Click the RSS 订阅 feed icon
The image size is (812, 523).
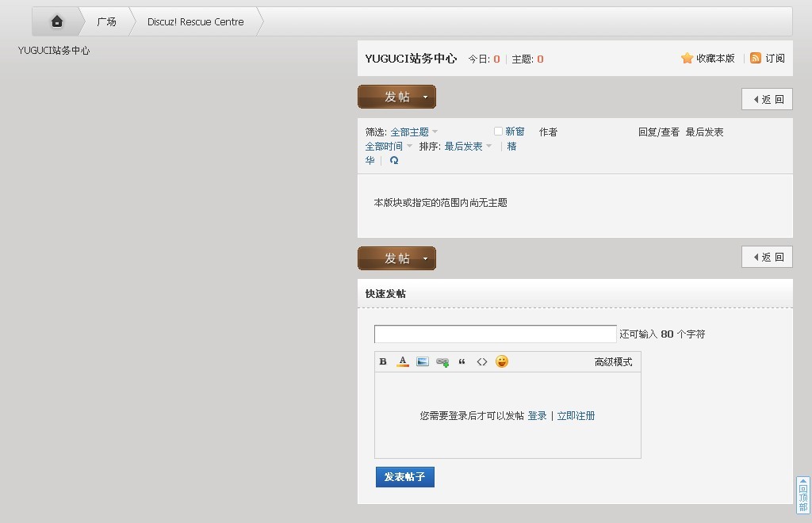(x=756, y=58)
